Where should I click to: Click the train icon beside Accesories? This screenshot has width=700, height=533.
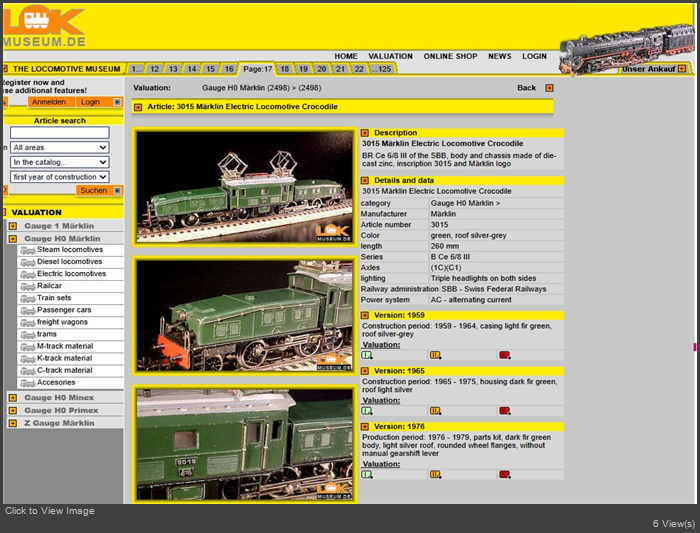[x=28, y=383]
